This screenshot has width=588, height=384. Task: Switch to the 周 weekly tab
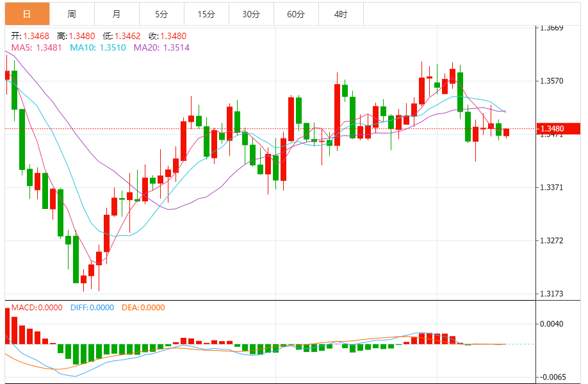(72, 14)
